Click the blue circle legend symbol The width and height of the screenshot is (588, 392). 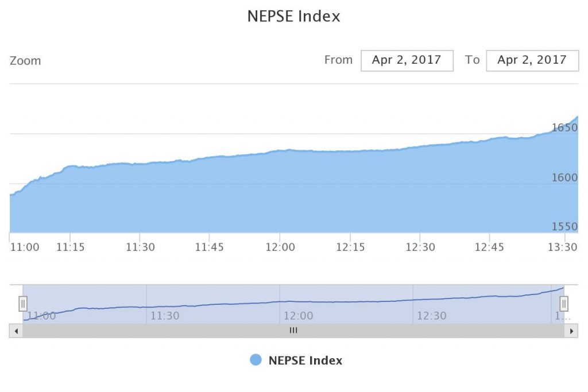(256, 360)
